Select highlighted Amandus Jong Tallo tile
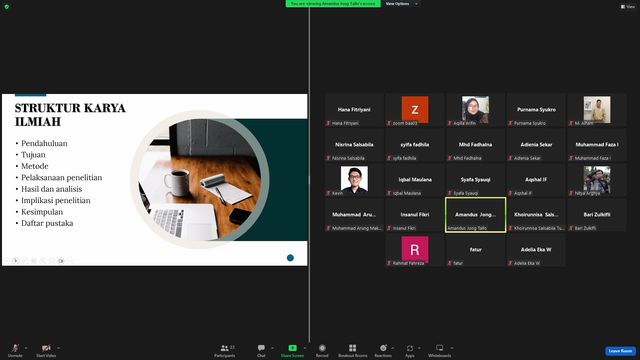This screenshot has height=360, width=640. pos(476,215)
